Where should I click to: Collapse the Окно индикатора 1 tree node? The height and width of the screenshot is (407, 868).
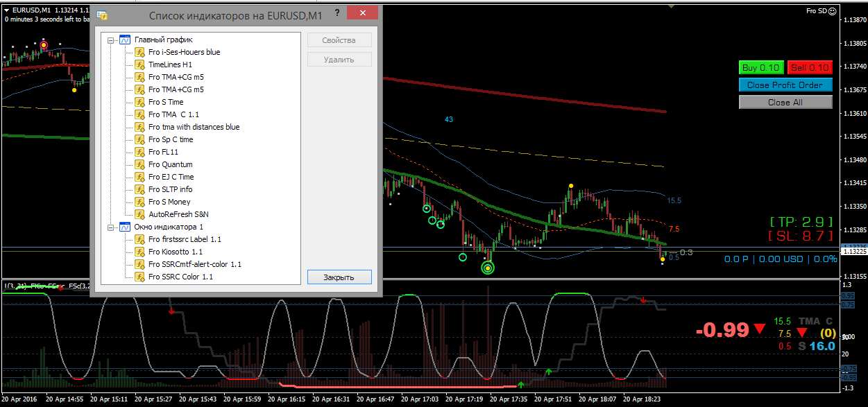pos(111,227)
